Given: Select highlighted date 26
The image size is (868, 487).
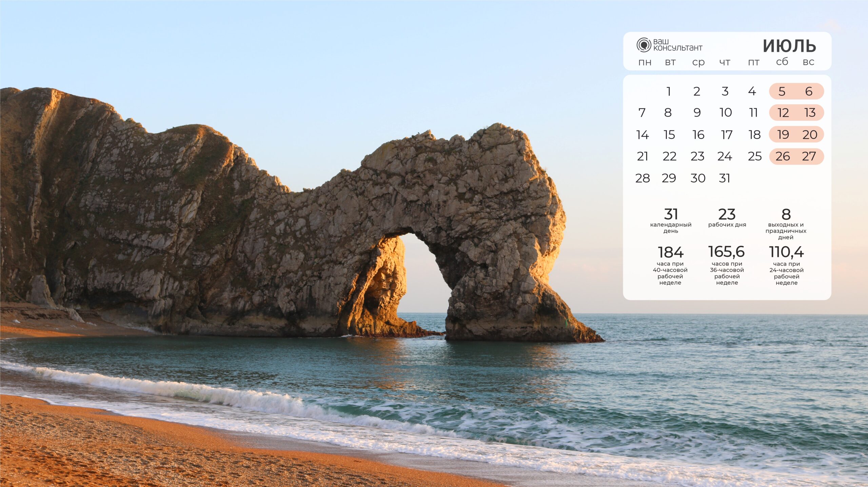Looking at the screenshot, I should click(x=783, y=157).
